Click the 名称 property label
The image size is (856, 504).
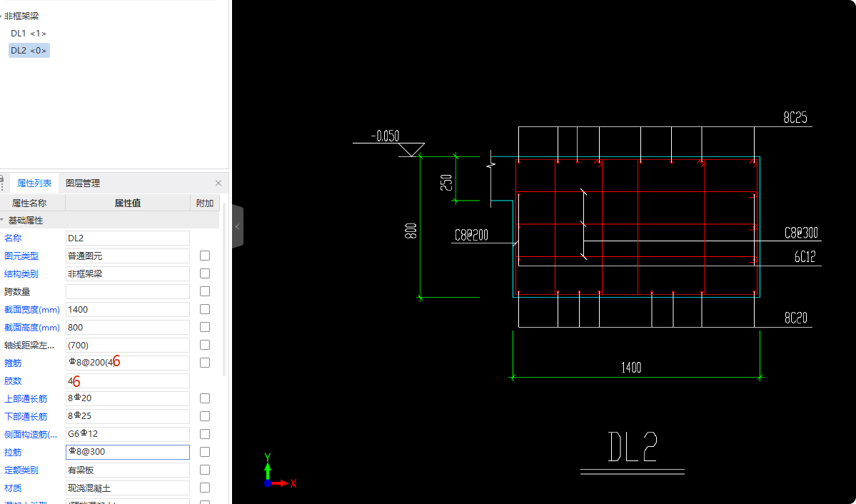(13, 238)
